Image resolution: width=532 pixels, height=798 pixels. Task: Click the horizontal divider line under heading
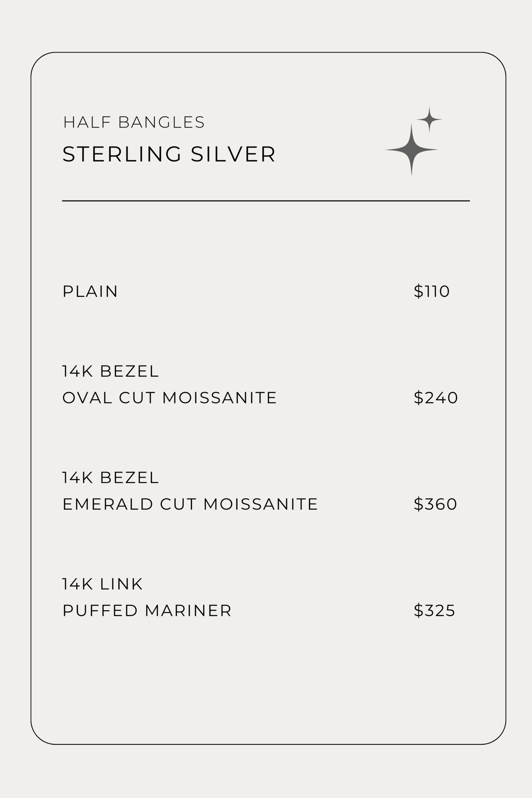[266, 201]
